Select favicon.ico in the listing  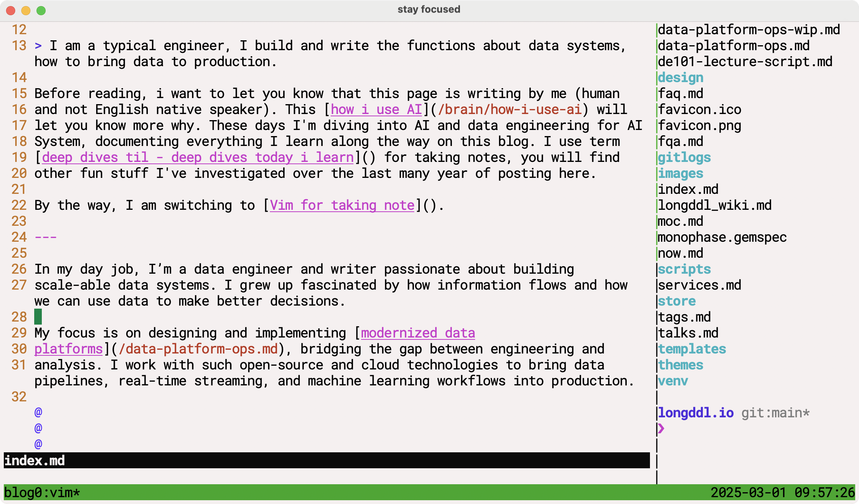699,109
